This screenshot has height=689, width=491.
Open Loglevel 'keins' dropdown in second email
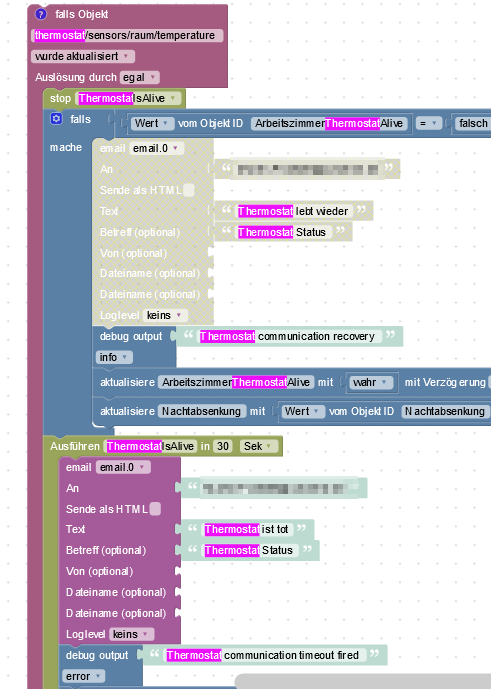pos(131,634)
